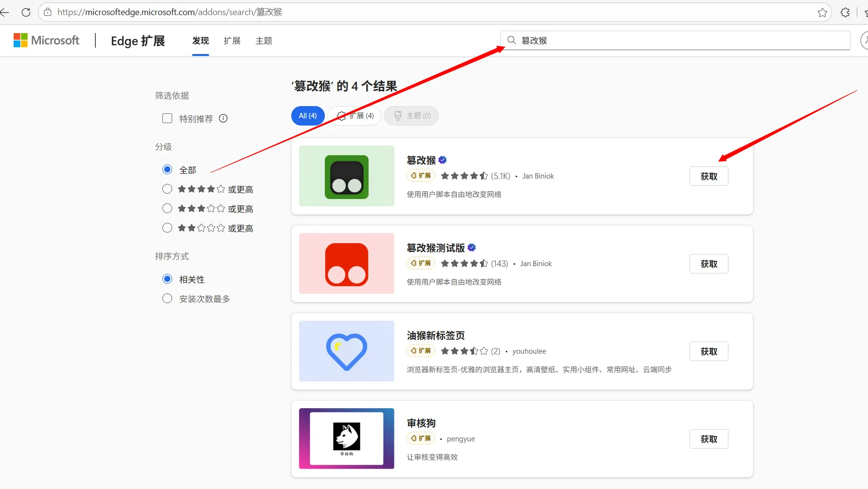Select the 扩展 (4) filter chip
The image size is (868, 489).
pyautogui.click(x=354, y=116)
